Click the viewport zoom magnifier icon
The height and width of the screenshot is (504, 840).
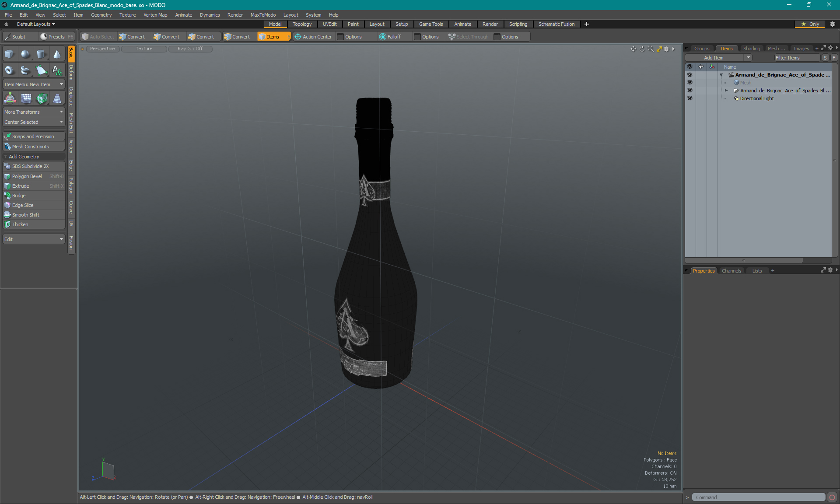coord(651,49)
